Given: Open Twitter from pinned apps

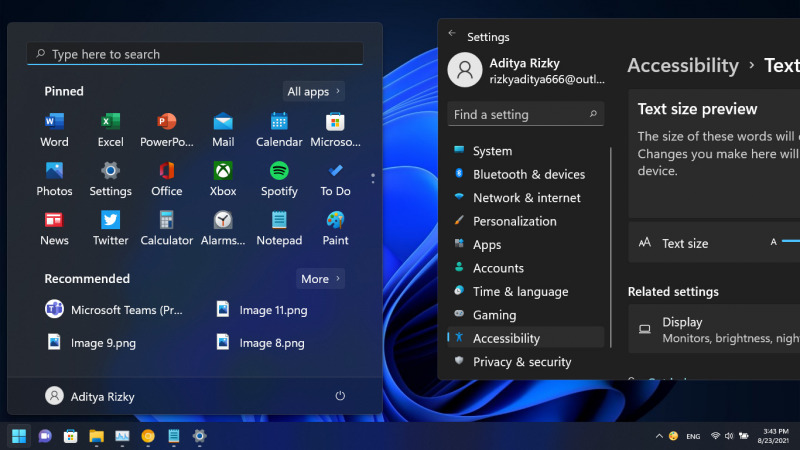Looking at the screenshot, I should 110,228.
